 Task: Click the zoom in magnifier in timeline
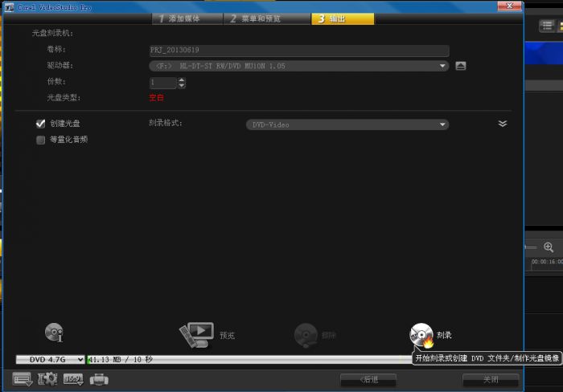[x=549, y=247]
